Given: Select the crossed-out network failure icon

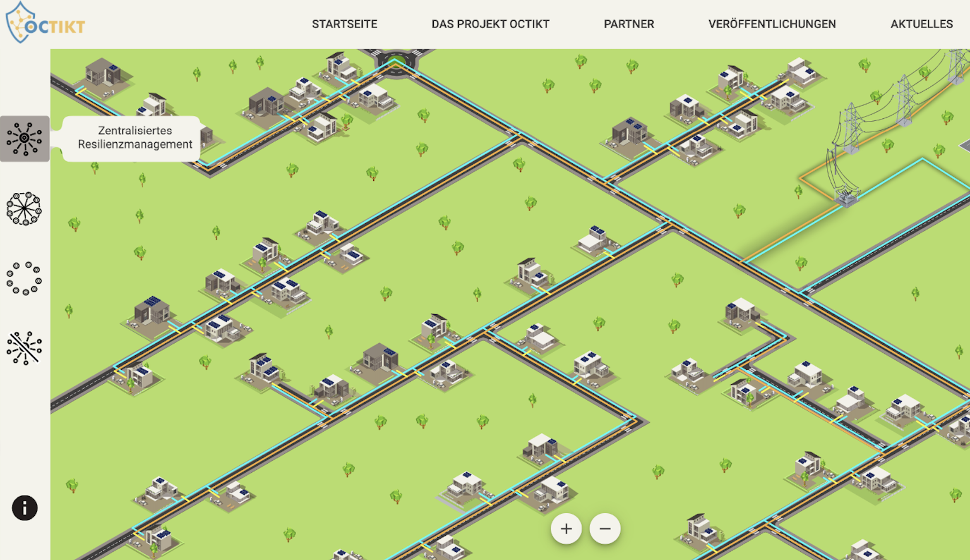Looking at the screenshot, I should tap(24, 348).
